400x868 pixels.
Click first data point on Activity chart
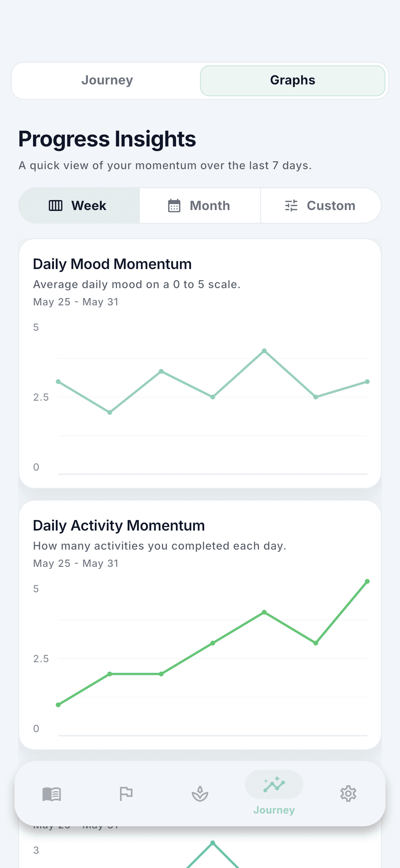(58, 705)
